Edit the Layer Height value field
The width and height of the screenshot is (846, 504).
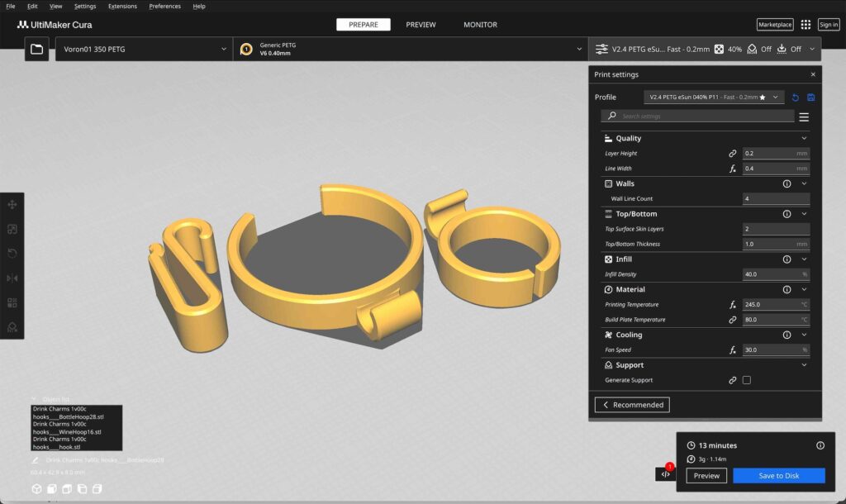pyautogui.click(x=776, y=153)
